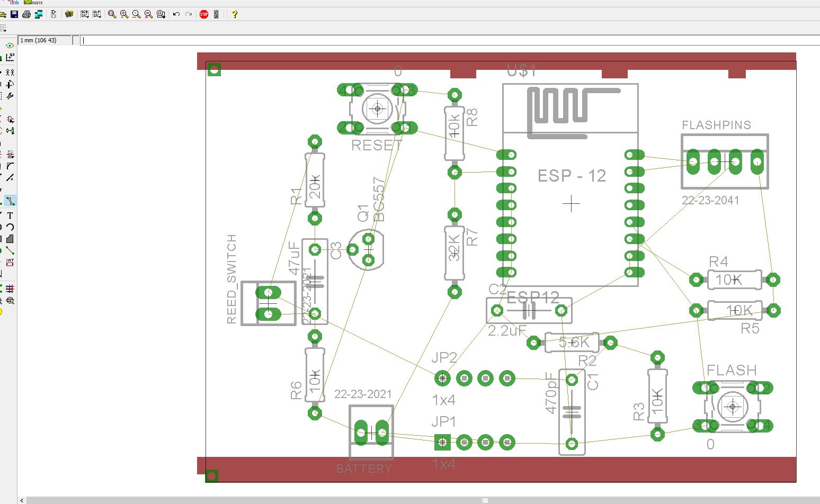Select the highlighted Route wire tool

[9, 201]
